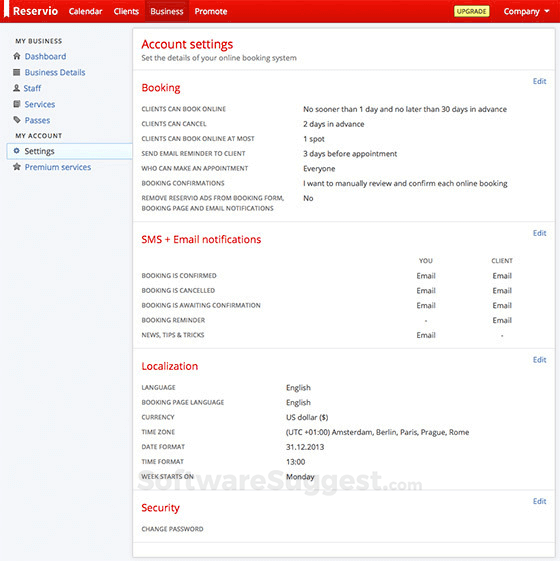Open the Clients menu item
Image resolution: width=560 pixels, height=561 pixels.
pyautogui.click(x=126, y=11)
